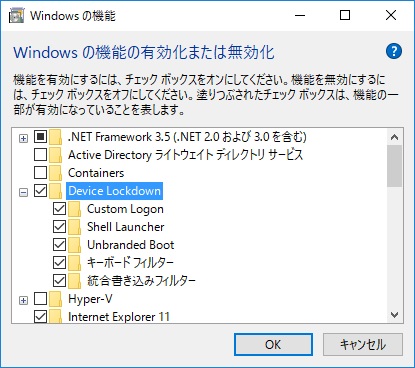Click the キャンセル button
415x368 pixels.
tap(363, 344)
